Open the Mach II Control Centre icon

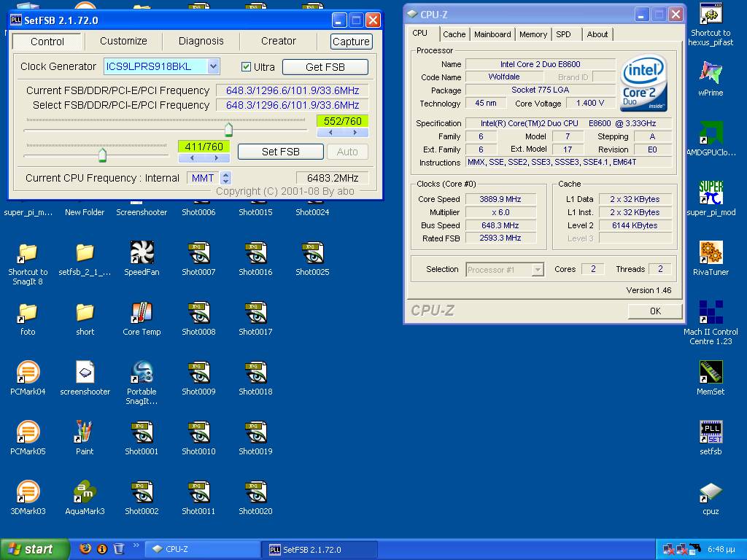point(711,312)
